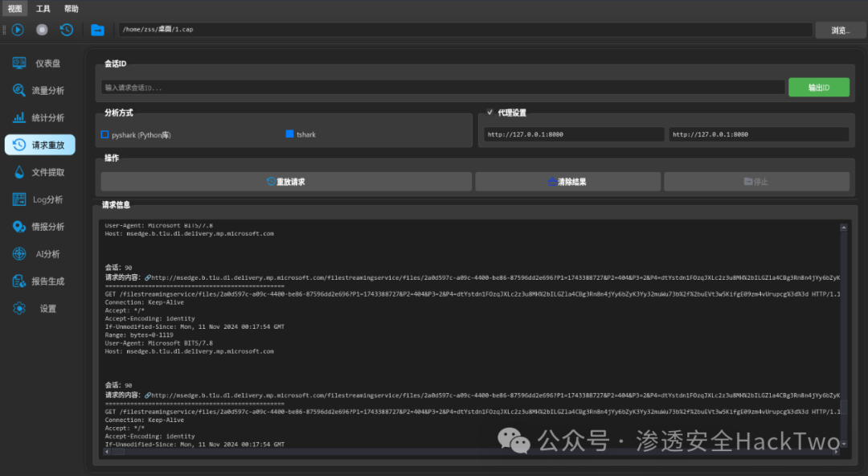Open the 仪表盘 dashboard page
Viewport: 868px width, 476px height.
tap(40, 64)
